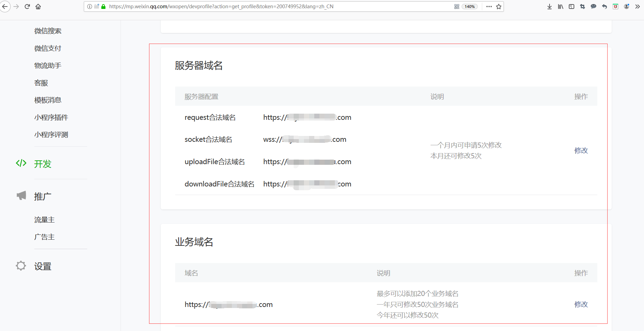This screenshot has height=331, width=644.
Task: Reload the page with the refresh icon
Action: coord(27,7)
